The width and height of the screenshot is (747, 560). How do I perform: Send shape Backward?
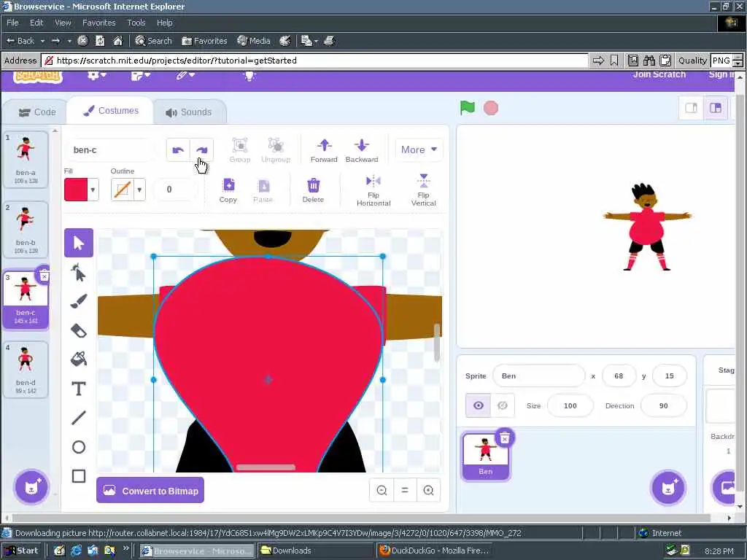[362, 150]
